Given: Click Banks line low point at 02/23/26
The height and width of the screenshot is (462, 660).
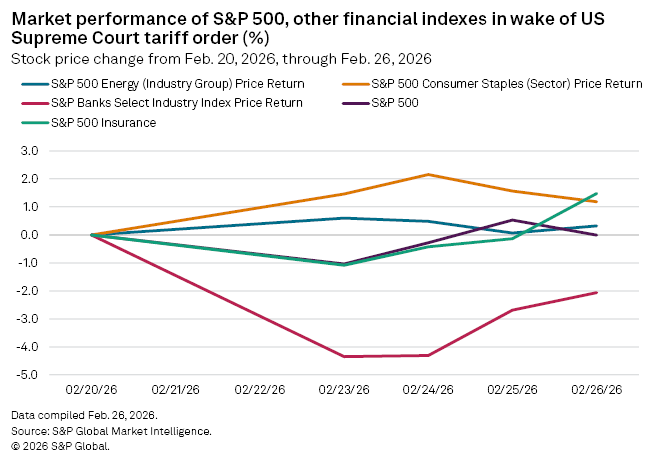Looking at the screenshot, I should click(x=345, y=356).
